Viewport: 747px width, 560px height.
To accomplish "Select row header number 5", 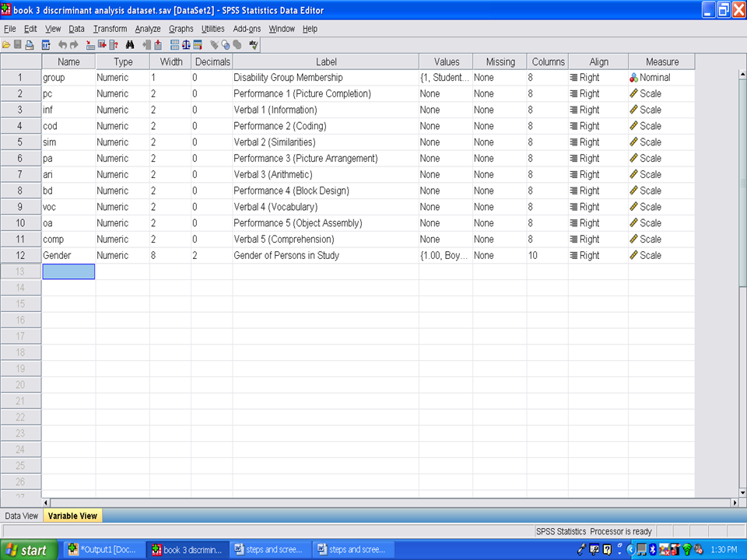I will [x=21, y=142].
